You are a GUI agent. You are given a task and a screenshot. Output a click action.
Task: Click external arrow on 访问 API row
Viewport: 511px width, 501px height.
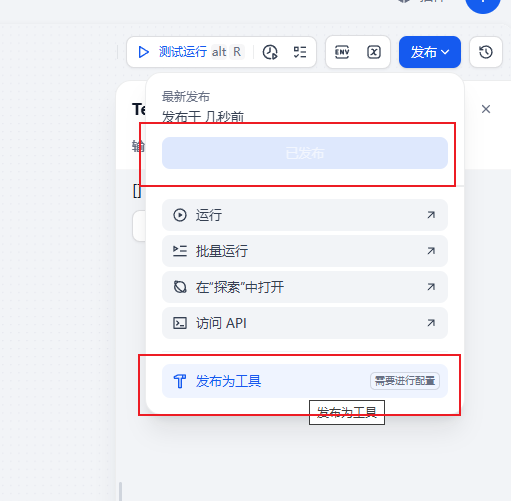[431, 323]
